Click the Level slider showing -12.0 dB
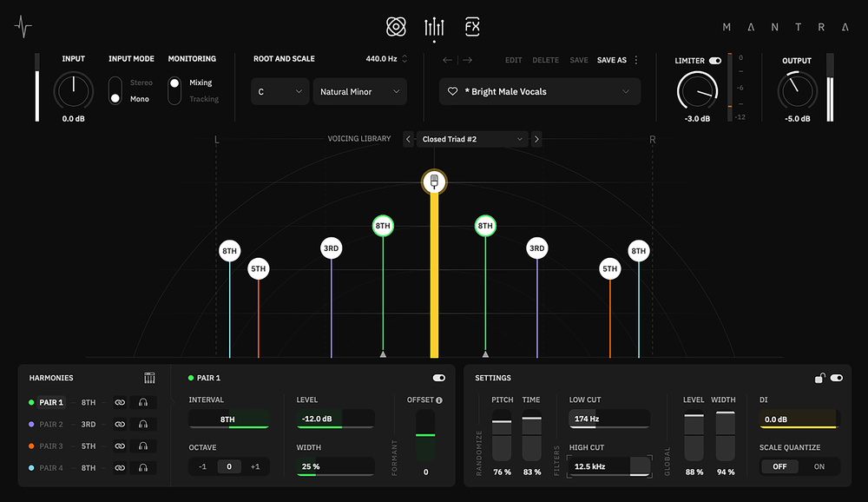868x502 pixels. point(334,419)
